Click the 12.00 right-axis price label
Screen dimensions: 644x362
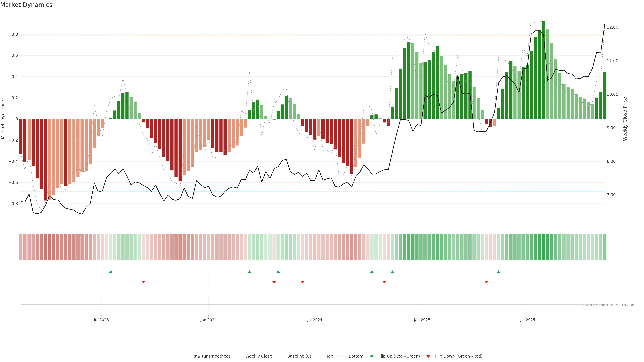(x=612, y=27)
